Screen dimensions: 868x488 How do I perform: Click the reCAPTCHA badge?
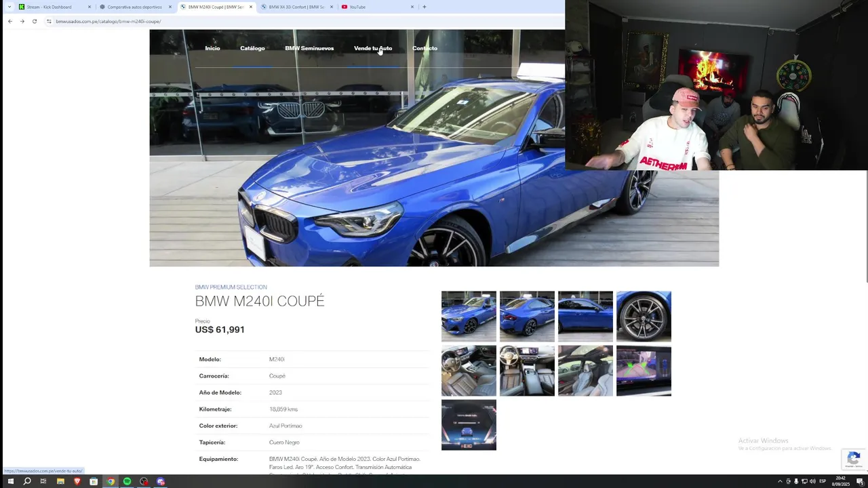point(854,459)
